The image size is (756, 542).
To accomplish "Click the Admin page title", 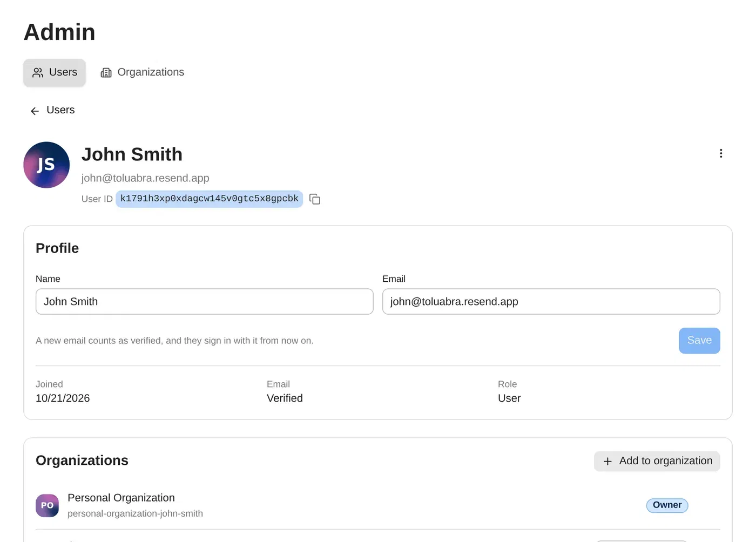I will pyautogui.click(x=59, y=32).
